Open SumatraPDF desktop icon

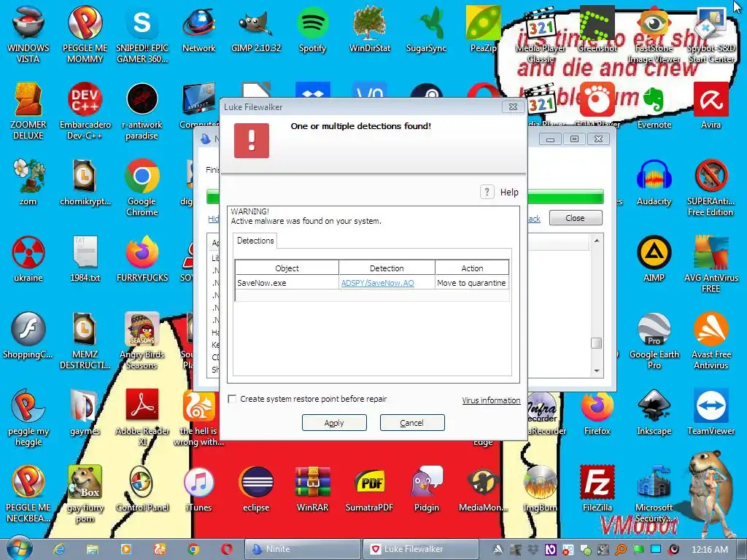coord(370,489)
